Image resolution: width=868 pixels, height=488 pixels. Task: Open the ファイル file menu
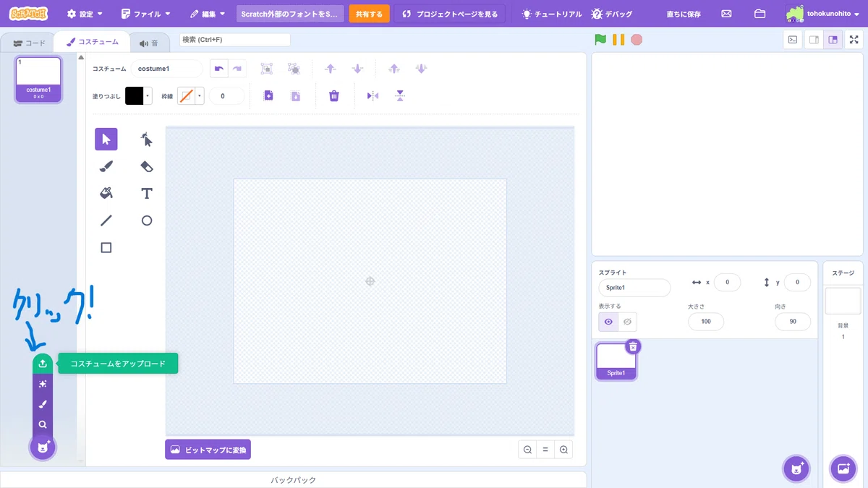point(145,14)
